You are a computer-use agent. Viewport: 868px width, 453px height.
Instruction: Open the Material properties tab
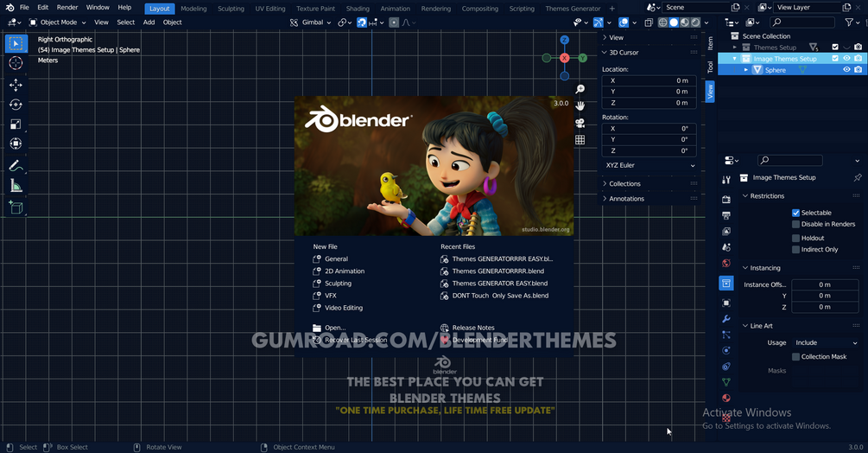point(726,399)
